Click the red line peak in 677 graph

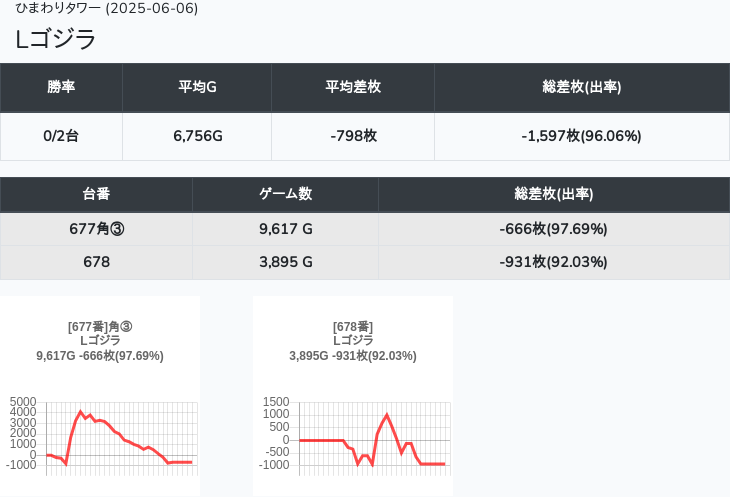click(x=81, y=411)
